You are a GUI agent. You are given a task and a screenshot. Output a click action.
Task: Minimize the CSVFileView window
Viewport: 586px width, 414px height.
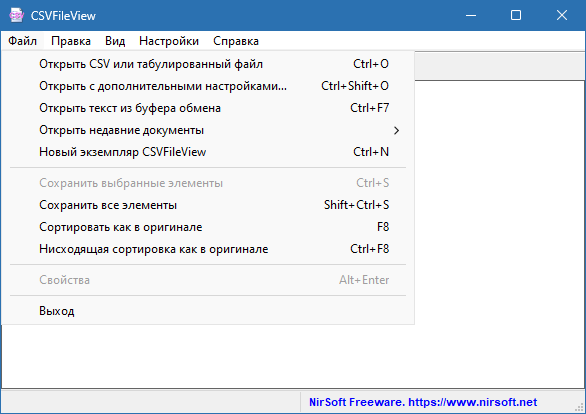(x=471, y=15)
